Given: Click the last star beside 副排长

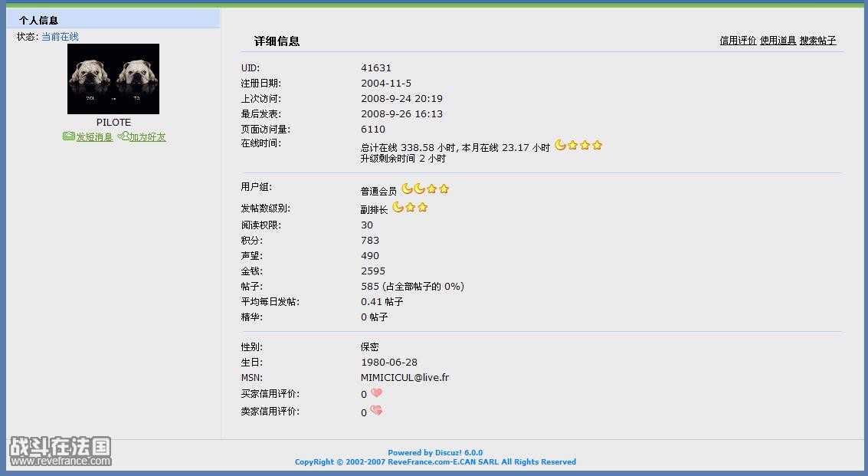Looking at the screenshot, I should 422,207.
